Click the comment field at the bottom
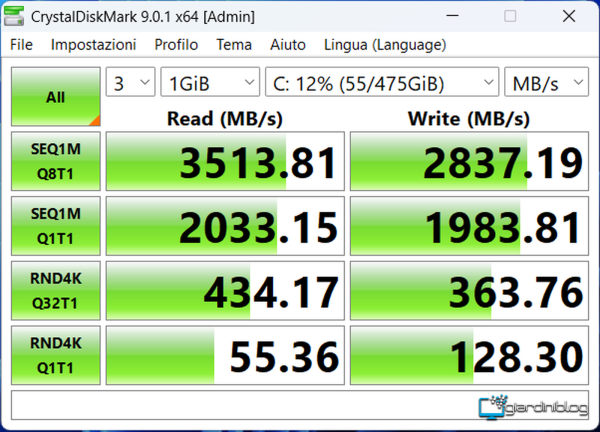Viewport: 600px width, 432px height. [x=300, y=405]
